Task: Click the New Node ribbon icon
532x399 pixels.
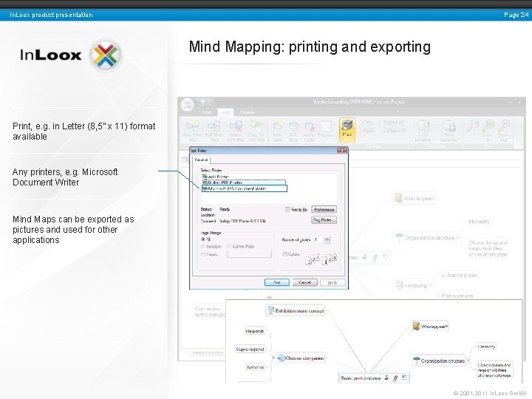Action: (277, 131)
